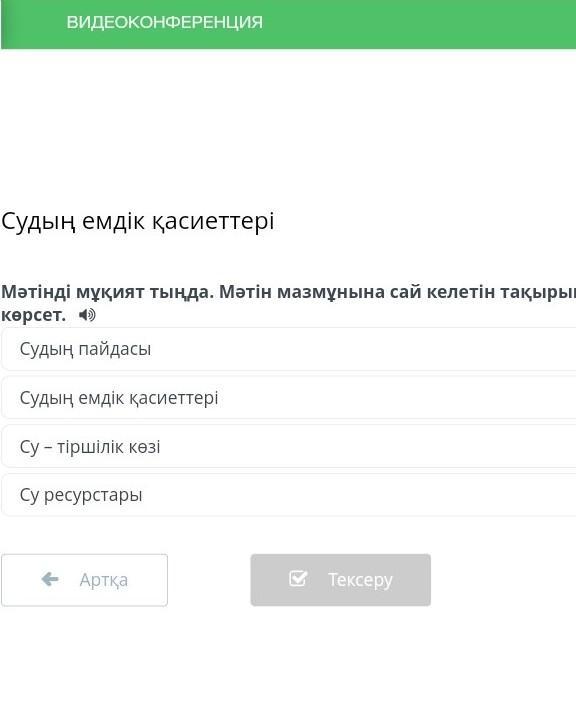Click the word көрсет. next to the speaker
Screen dimensions: 576x719
[33, 315]
